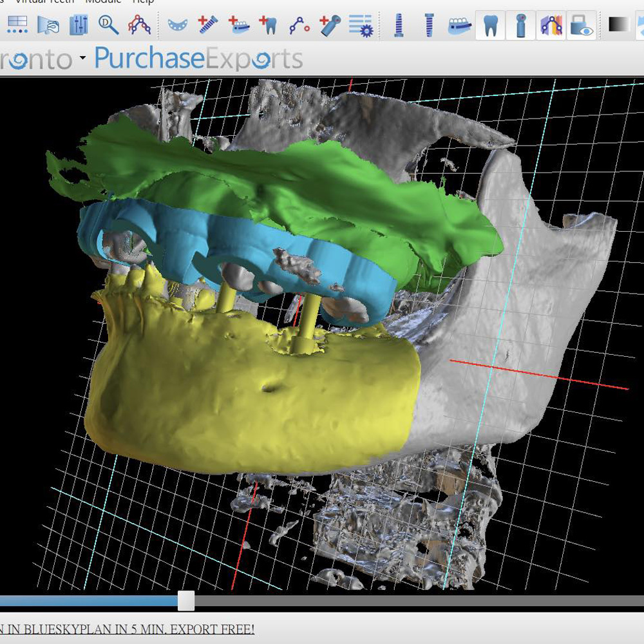
Task: Open the Module menu
Action: tap(103, 1)
